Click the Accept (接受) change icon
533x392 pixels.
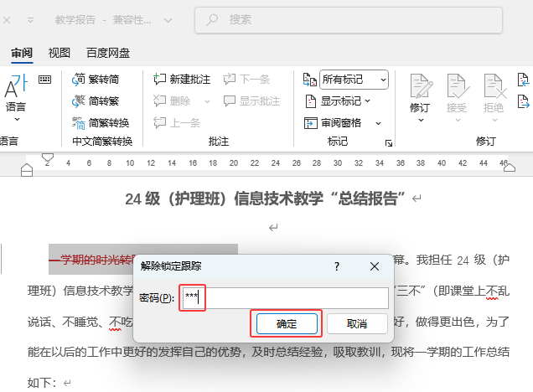pos(458,86)
